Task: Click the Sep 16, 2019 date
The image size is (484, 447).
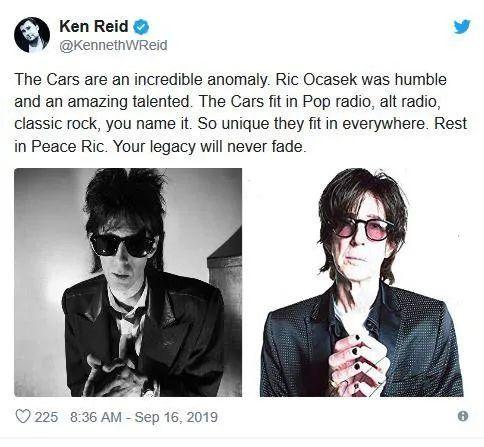Action: [176, 417]
